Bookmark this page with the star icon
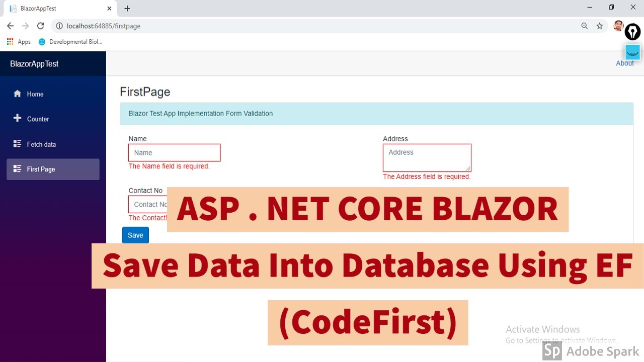This screenshot has width=644, height=362. (x=599, y=26)
